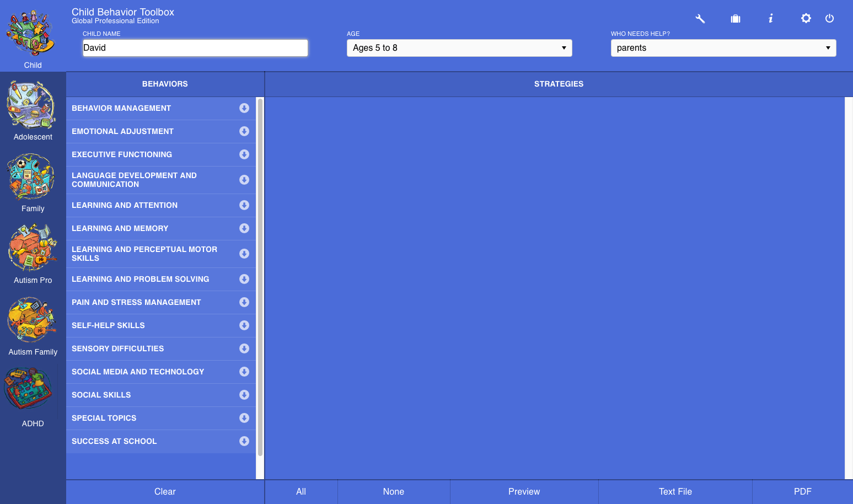
Task: Expand Emotional Adjustment arrow
Action: 244,131
